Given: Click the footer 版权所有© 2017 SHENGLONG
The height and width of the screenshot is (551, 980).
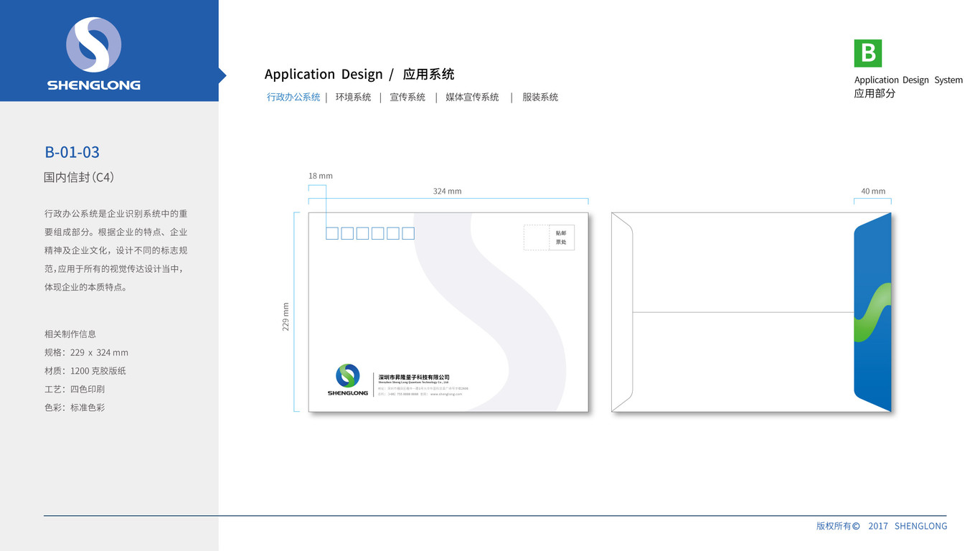Looking at the screenshot, I should click(x=882, y=526).
